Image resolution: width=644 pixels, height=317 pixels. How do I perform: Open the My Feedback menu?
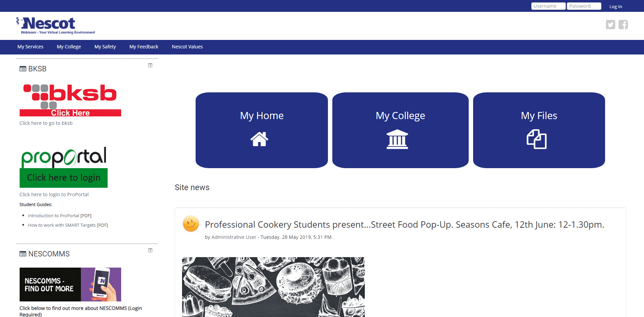144,47
